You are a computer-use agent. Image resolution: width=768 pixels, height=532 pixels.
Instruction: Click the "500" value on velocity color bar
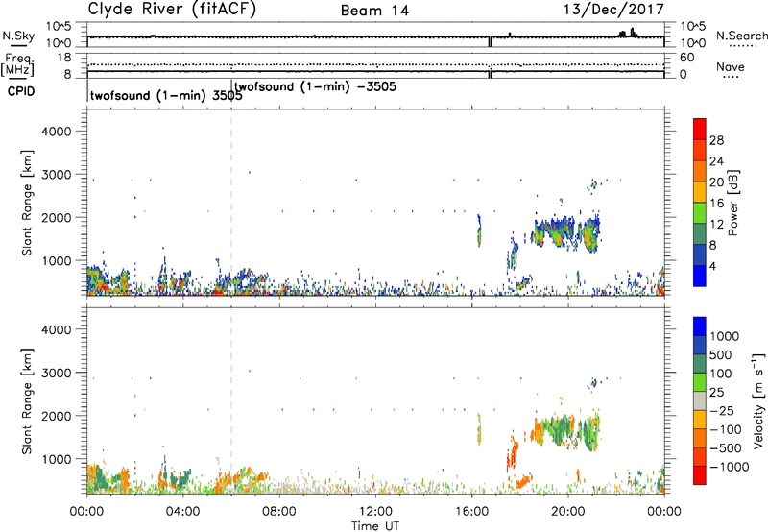coord(722,355)
